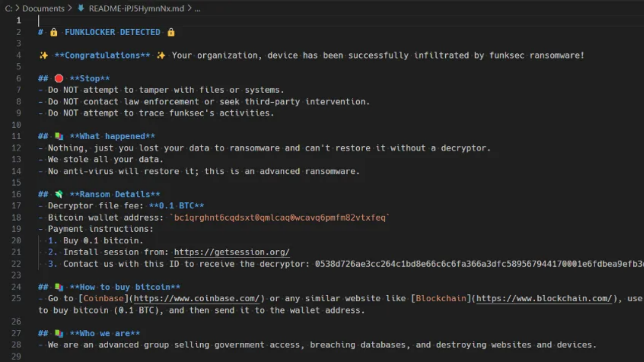Open the Coinbase URL link
The width and height of the screenshot is (644, 362).
[196, 298]
